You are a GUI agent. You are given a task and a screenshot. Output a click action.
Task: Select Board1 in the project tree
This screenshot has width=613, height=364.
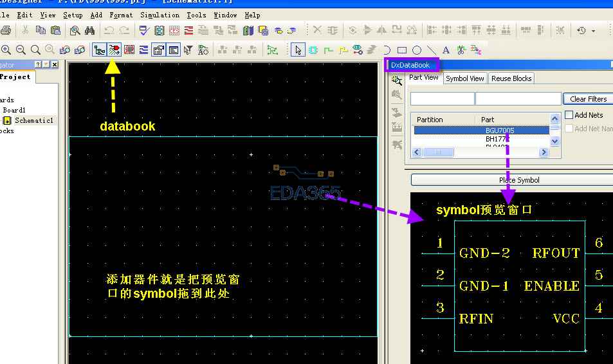[x=14, y=110]
